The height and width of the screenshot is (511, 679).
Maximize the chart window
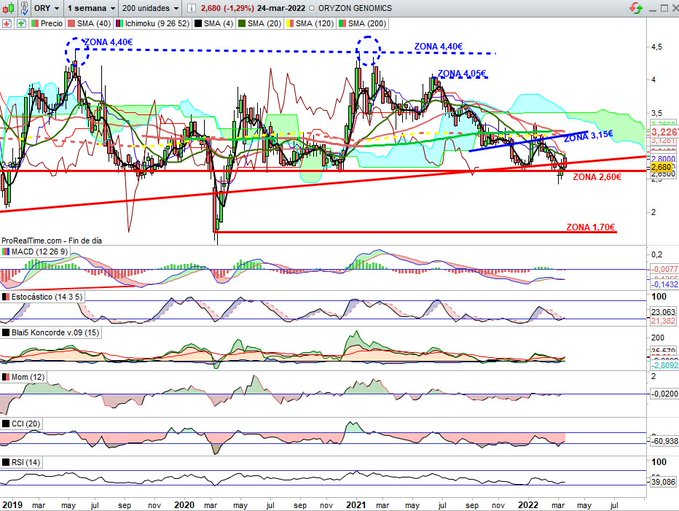click(x=664, y=8)
